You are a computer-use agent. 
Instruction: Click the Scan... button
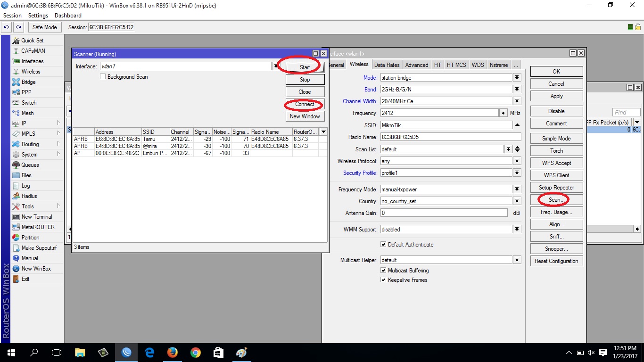point(557,200)
